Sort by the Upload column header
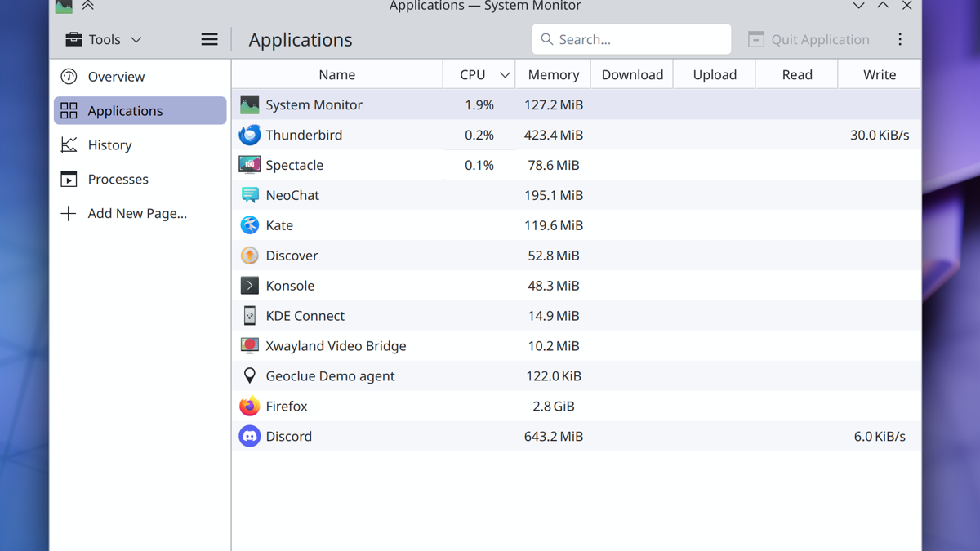 (x=715, y=74)
